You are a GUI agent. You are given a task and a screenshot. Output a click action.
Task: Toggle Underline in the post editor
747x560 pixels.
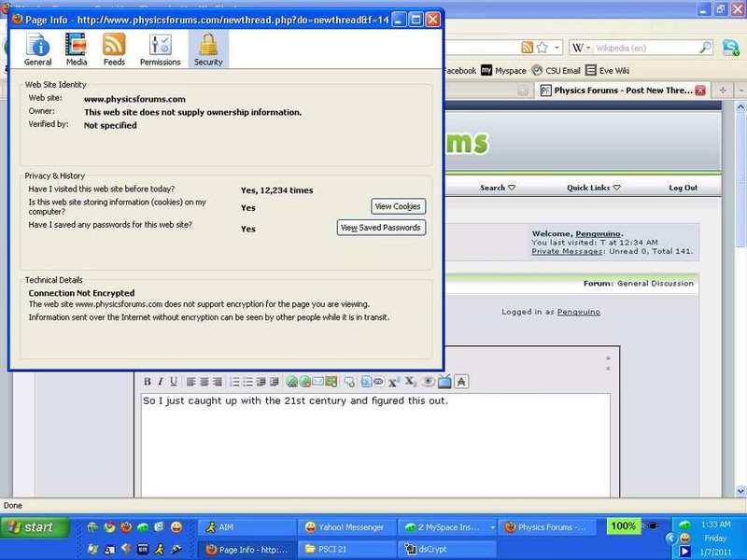point(174,382)
